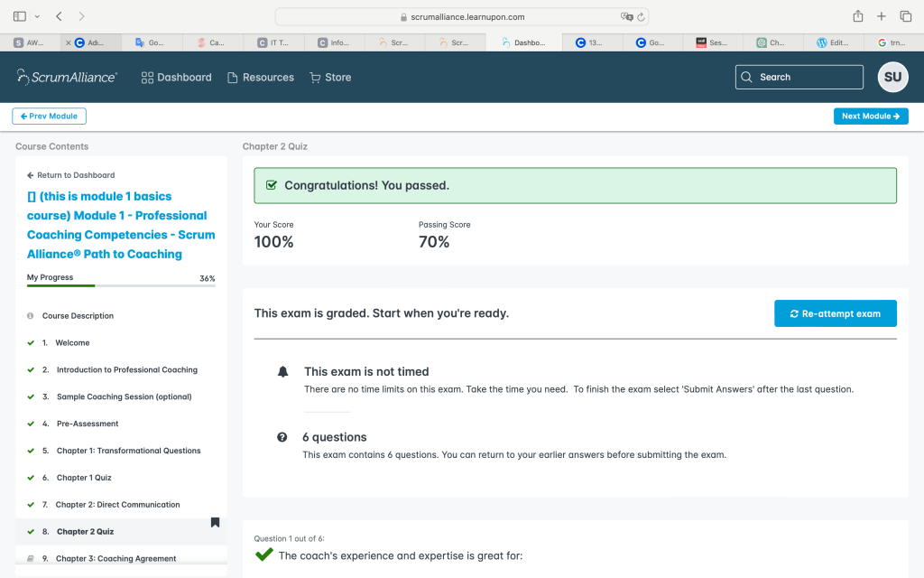Open Chapter 1: Transformational Questions lesson

tap(128, 451)
